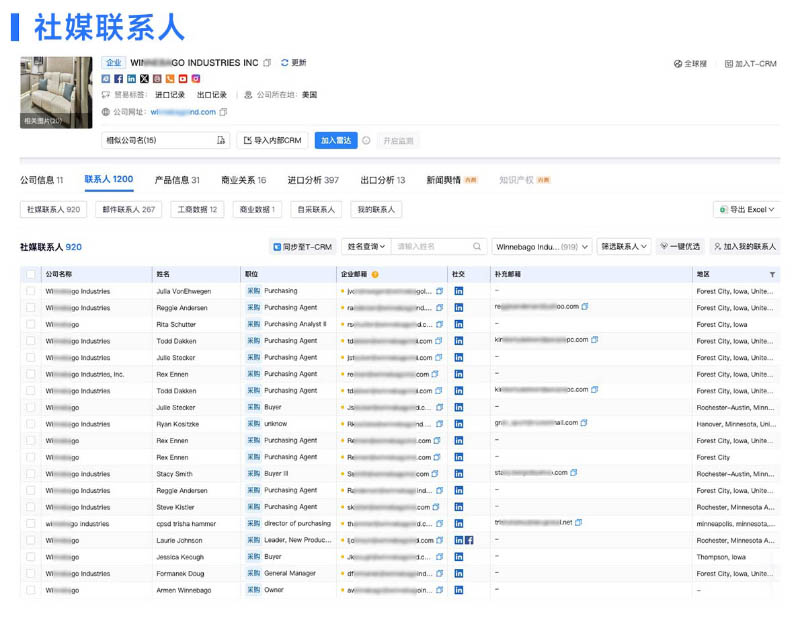Image resolution: width=800 pixels, height=618 pixels.
Task: Open the 姓名查询 search type dropdown
Action: pyautogui.click(x=366, y=246)
